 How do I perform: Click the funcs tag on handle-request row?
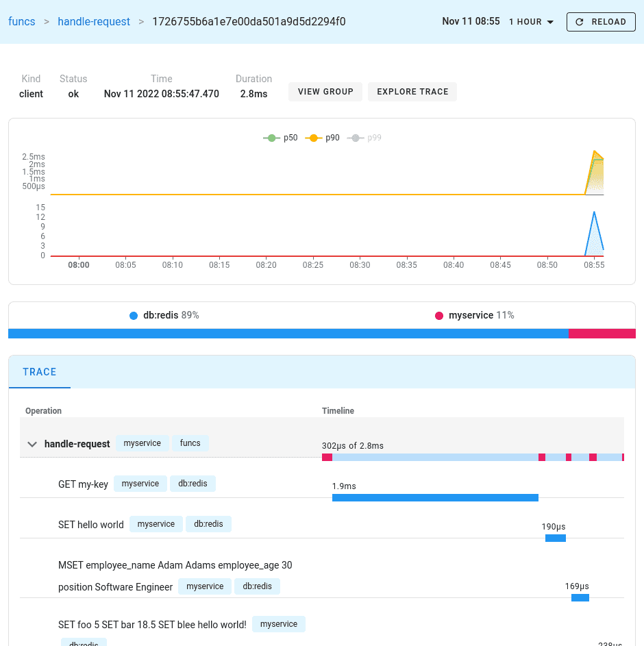(190, 443)
